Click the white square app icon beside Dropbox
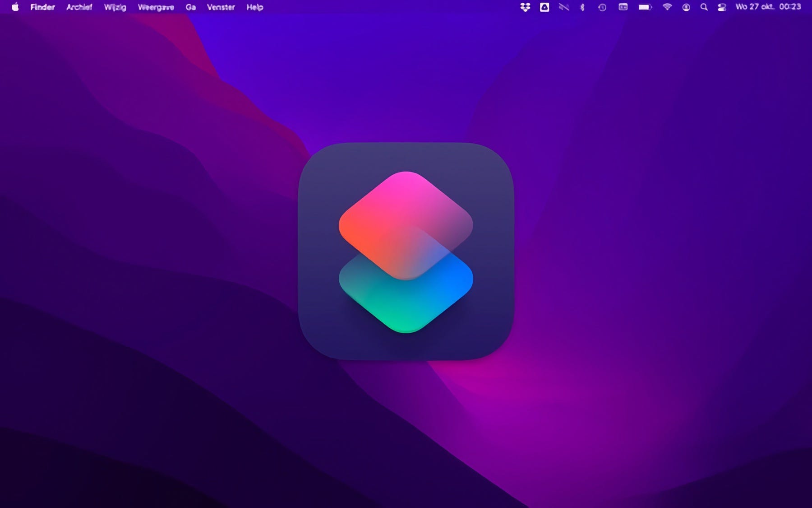The height and width of the screenshot is (508, 812). [544, 7]
